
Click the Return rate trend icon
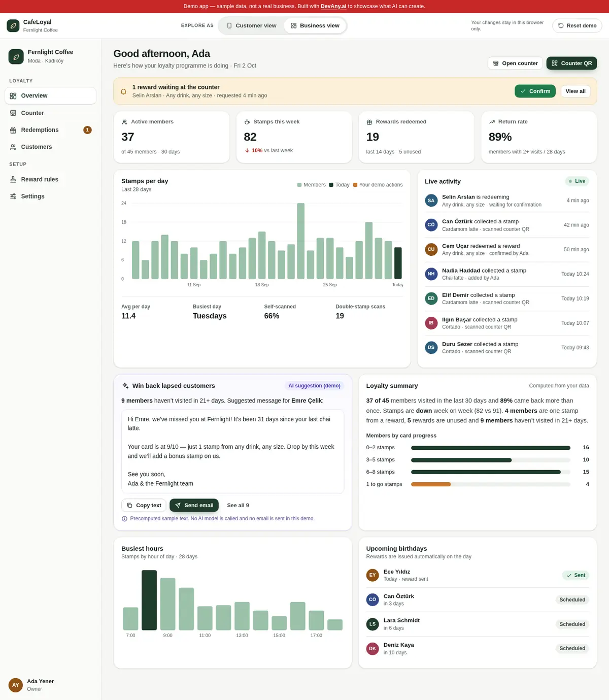coord(492,122)
